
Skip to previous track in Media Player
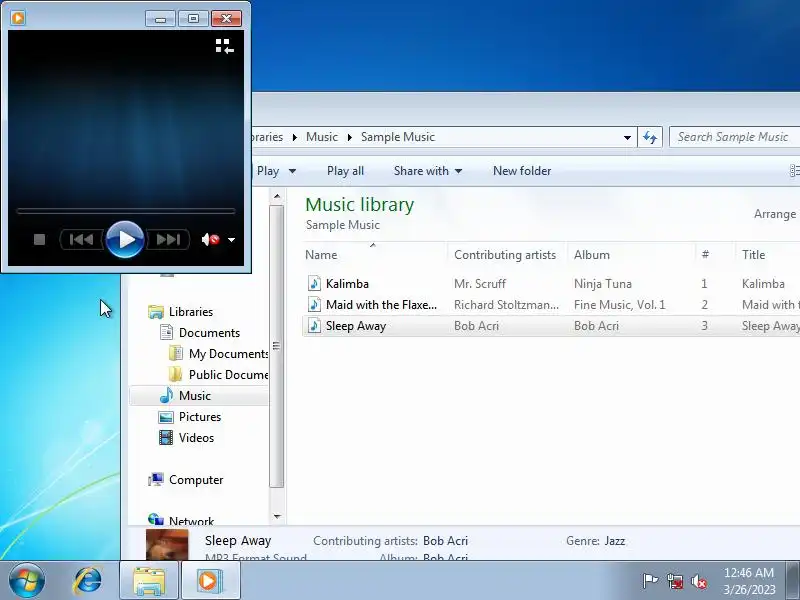click(82, 239)
